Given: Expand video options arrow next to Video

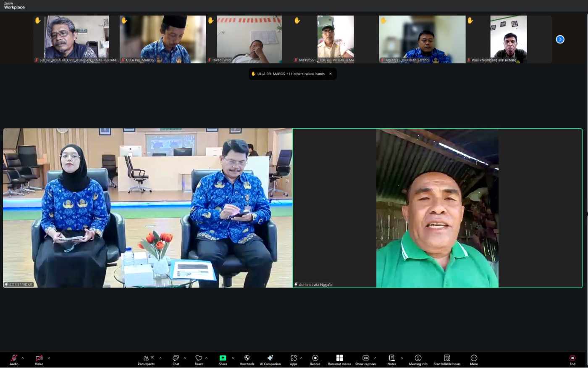Looking at the screenshot, I should (49, 358).
